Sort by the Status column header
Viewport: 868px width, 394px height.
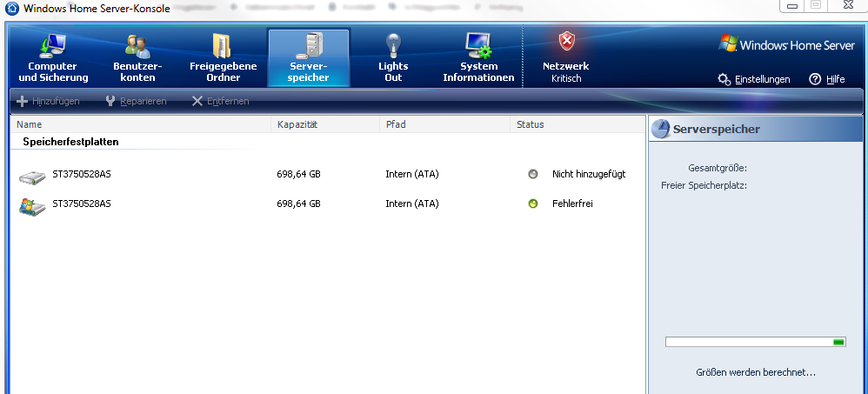tap(578, 124)
